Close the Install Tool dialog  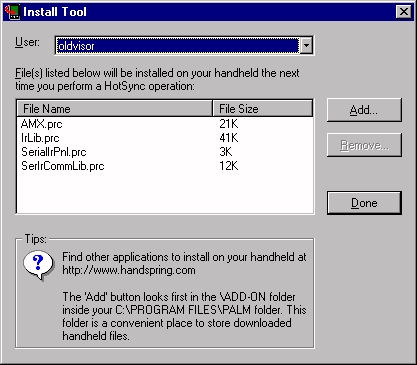[404, 12]
